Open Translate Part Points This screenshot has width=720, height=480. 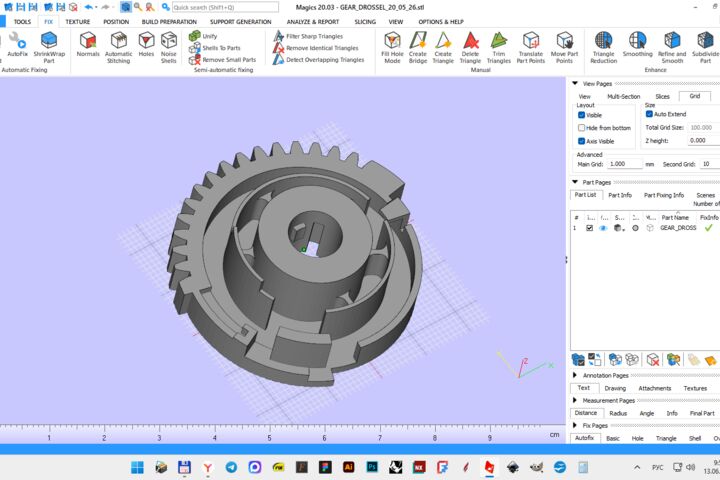pos(531,47)
